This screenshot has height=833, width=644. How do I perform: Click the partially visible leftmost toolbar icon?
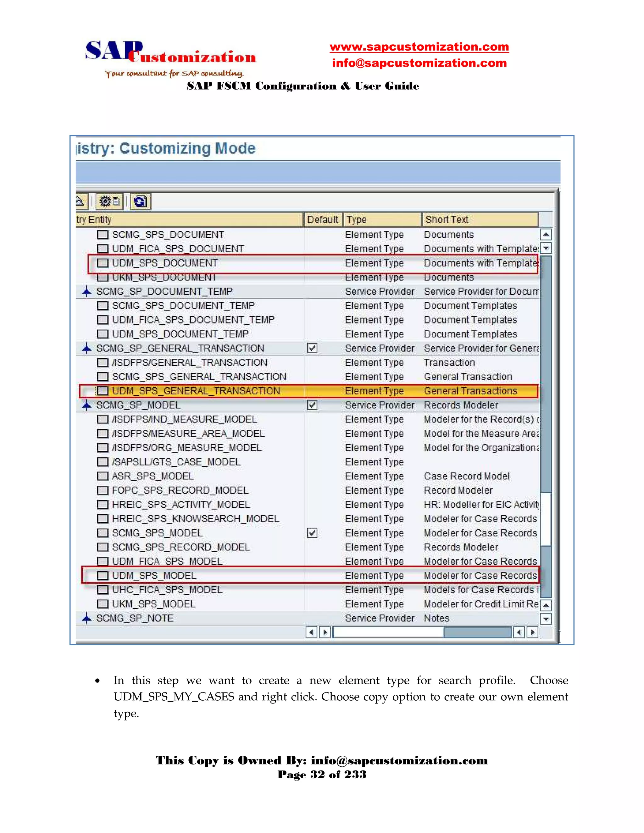[81, 201]
